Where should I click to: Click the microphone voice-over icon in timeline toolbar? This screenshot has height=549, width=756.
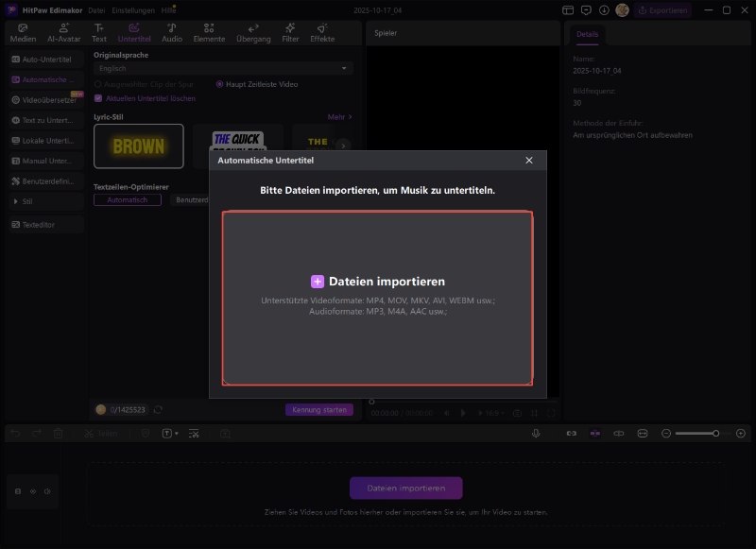536,433
